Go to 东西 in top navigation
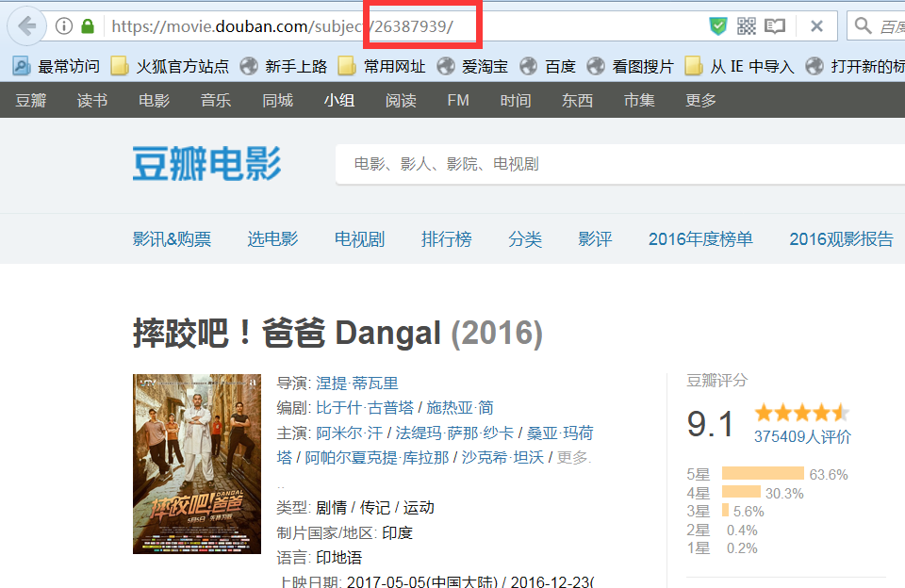This screenshot has width=905, height=588. click(577, 101)
